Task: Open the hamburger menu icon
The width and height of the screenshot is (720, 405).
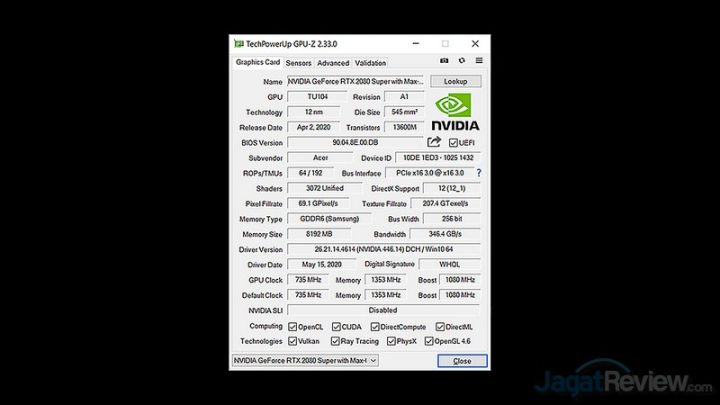Action: point(479,61)
